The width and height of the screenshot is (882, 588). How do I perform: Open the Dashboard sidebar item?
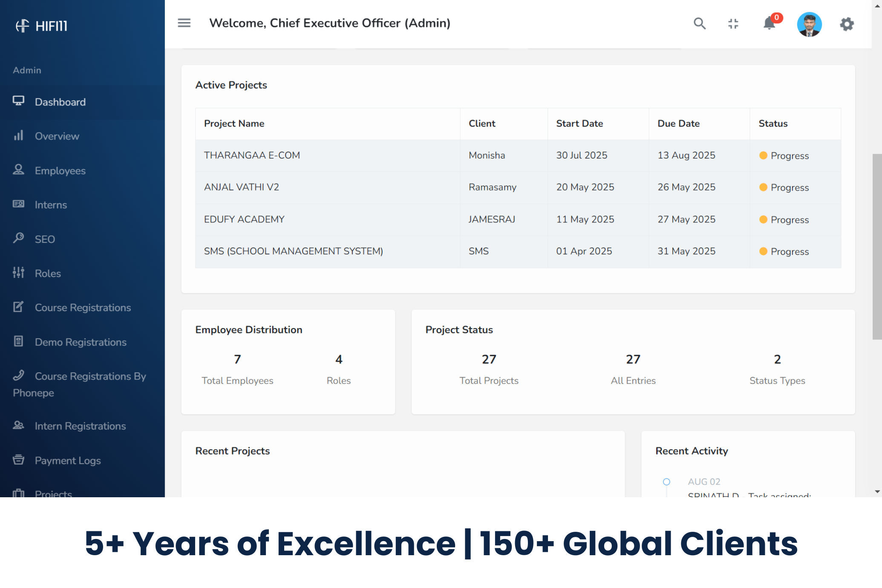[60, 102]
